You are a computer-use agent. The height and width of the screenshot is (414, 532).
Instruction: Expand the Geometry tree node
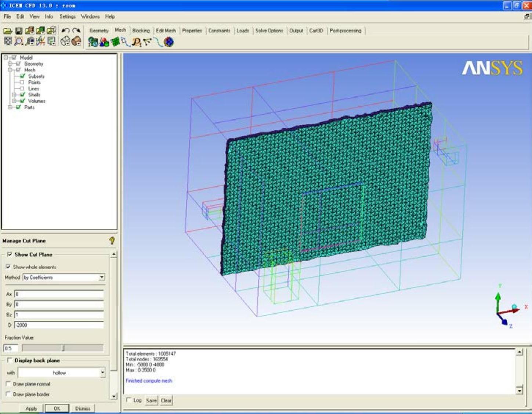click(10, 64)
